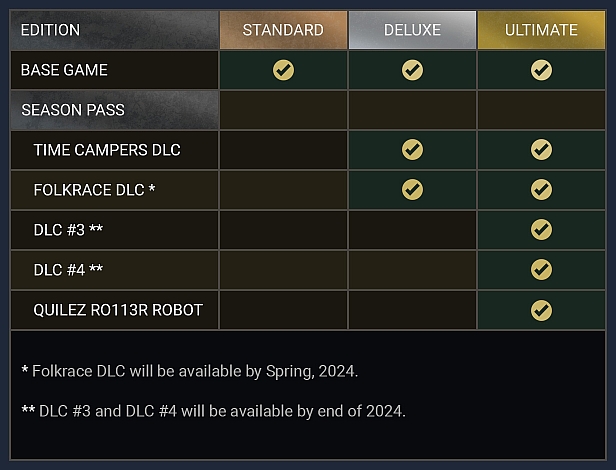Click the Ultimate Folkrace DLC checkmark

tap(541, 190)
